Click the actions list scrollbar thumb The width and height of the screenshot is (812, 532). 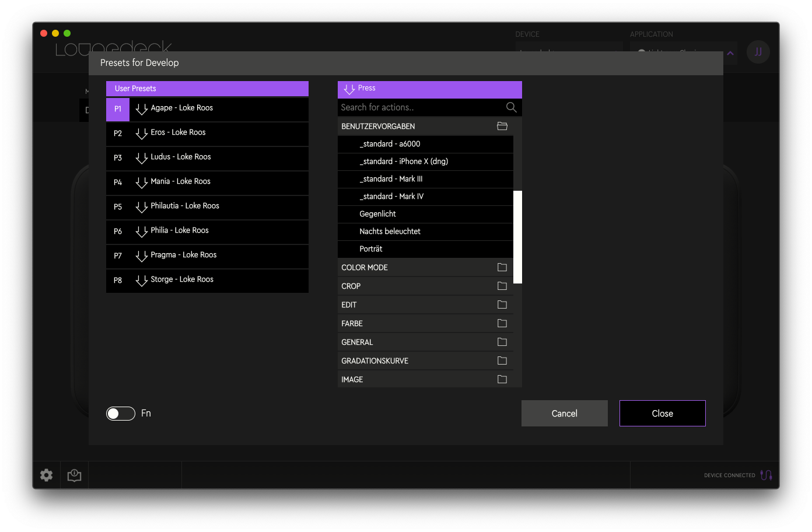pos(517,237)
